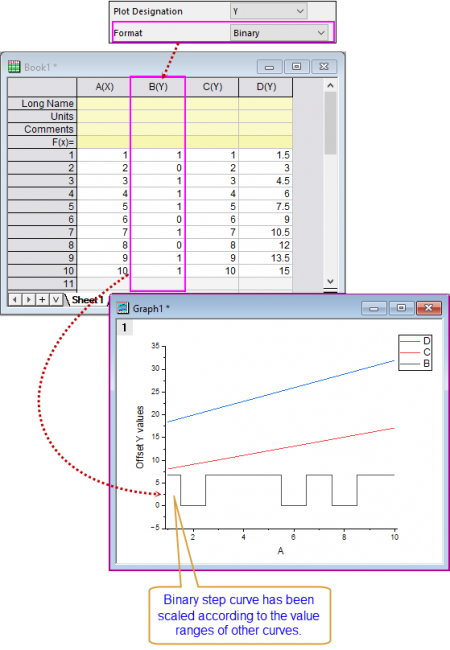Select row header 1 in Book1
The image size is (450, 650).
[x=42, y=155]
